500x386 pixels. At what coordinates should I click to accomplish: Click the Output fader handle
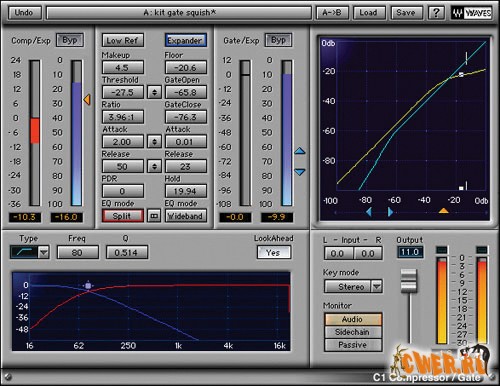tap(409, 281)
